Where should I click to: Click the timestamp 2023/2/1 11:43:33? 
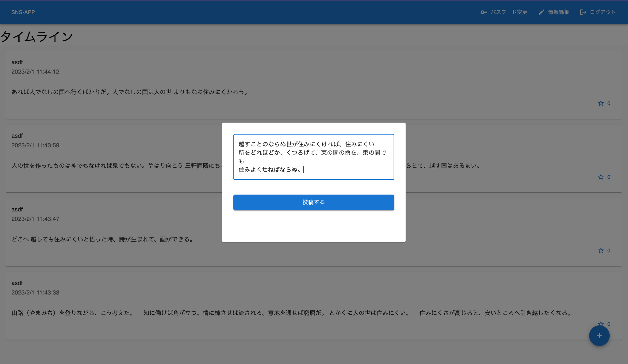(x=35, y=293)
